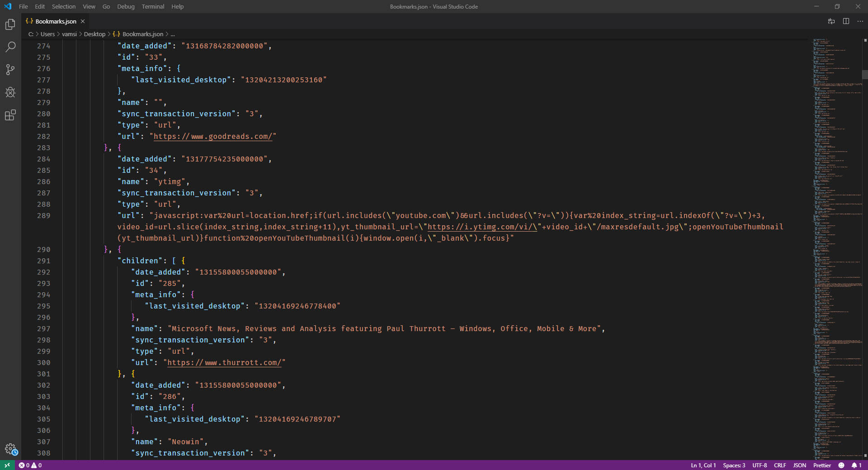
Task: Open the Search view in activity bar
Action: tap(10, 47)
